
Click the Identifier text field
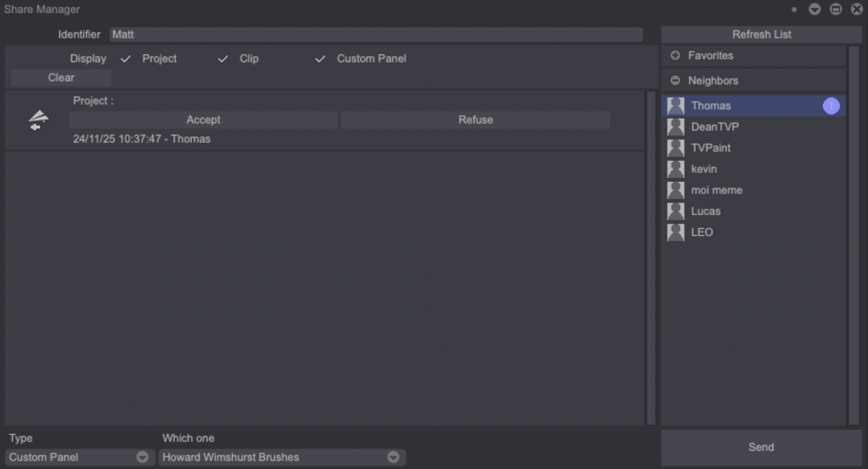point(375,35)
